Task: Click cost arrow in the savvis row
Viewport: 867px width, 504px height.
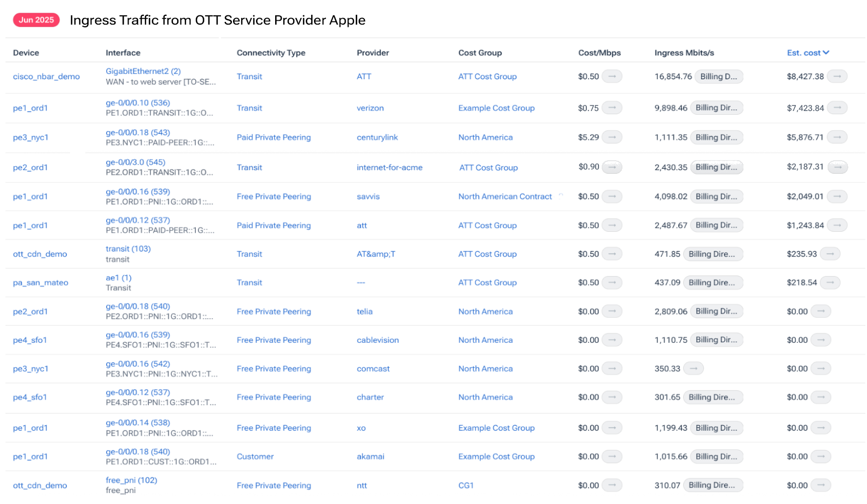Action: pyautogui.click(x=612, y=196)
